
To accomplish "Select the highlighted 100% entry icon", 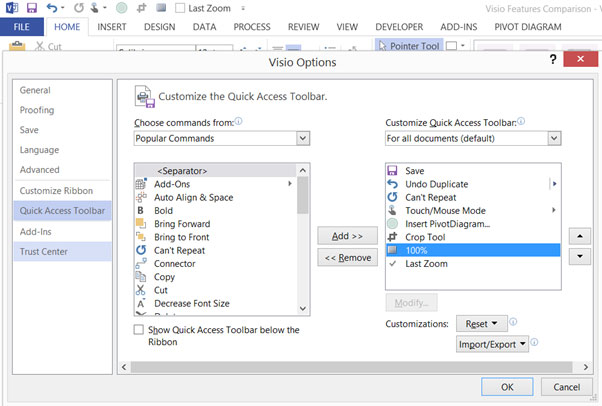I will pos(392,250).
